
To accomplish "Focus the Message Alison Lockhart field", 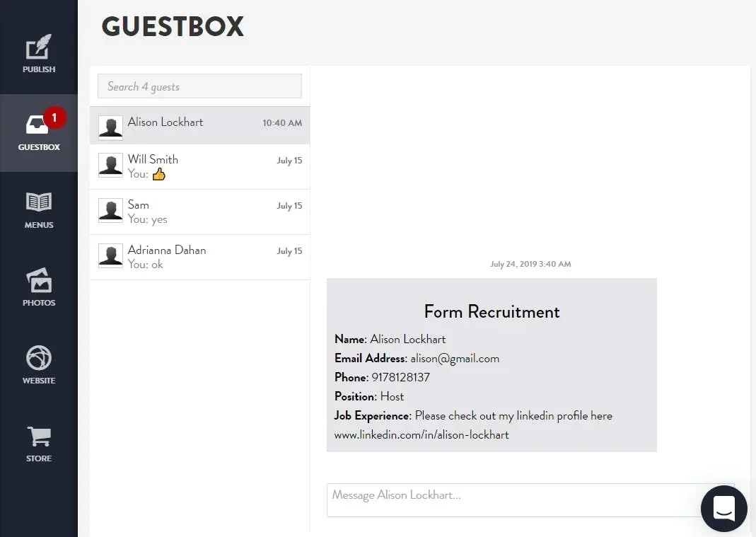I will pos(530,500).
